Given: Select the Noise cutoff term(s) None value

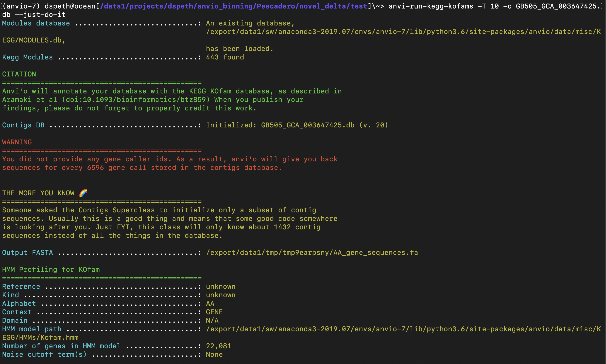Looking at the screenshot, I should (x=214, y=354).
